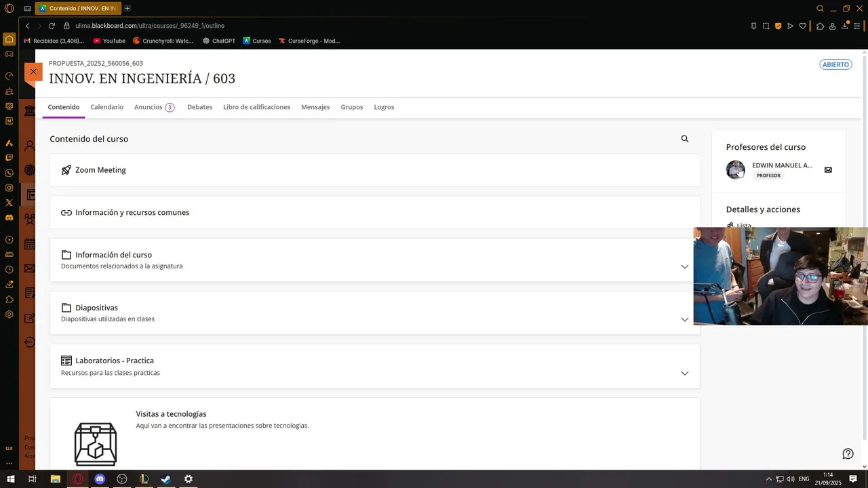
Task: Open the Anuncios tab
Action: (154, 107)
